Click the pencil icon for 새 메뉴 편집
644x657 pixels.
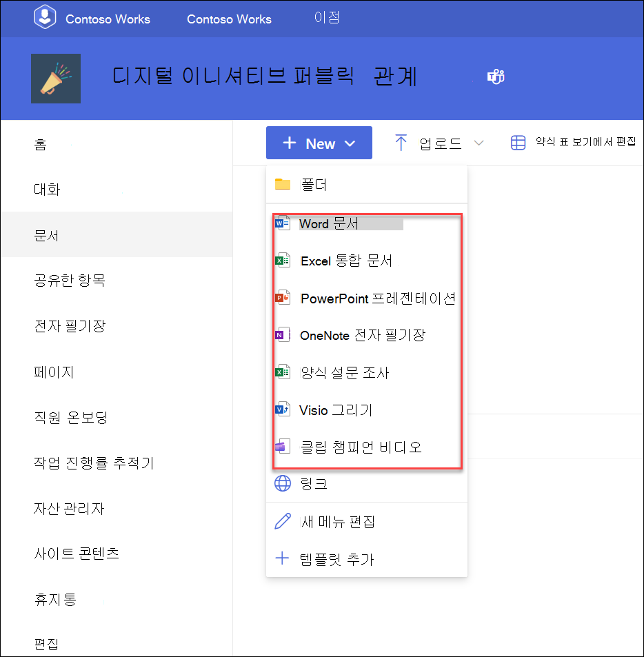[283, 521]
